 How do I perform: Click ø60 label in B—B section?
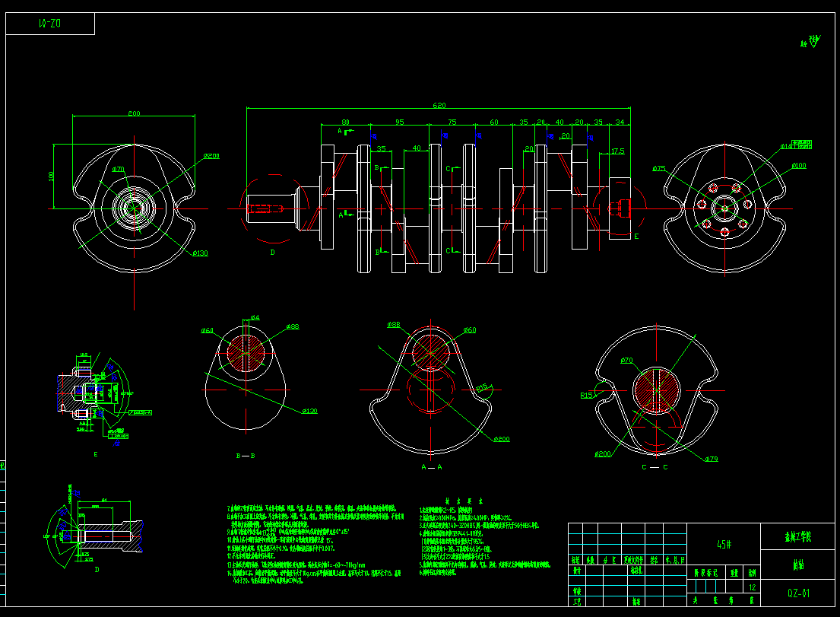tap(208, 330)
